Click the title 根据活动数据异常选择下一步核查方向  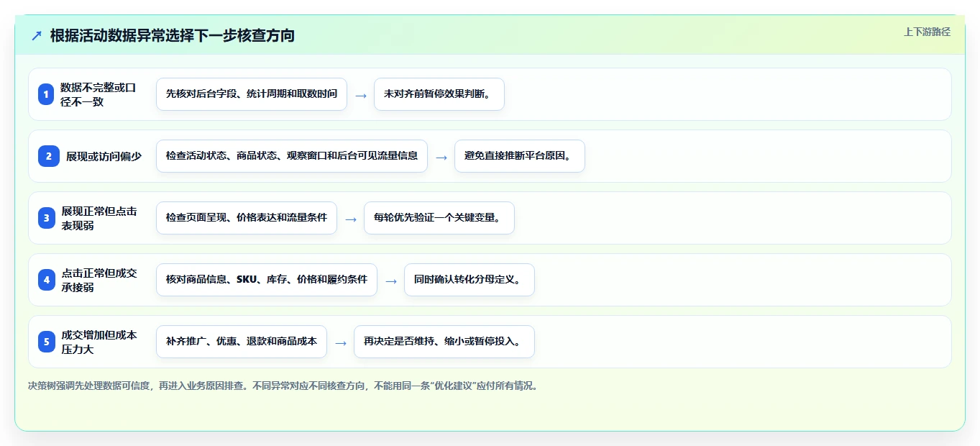[173, 35]
